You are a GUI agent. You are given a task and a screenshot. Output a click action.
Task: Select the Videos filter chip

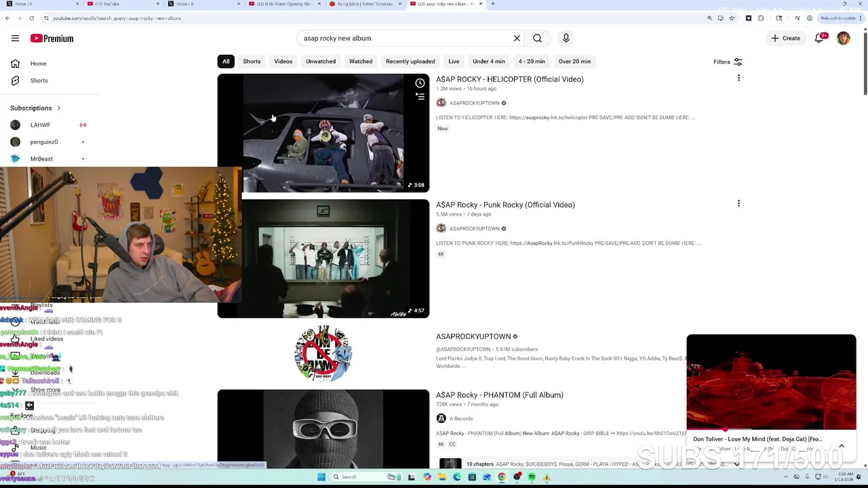283,62
